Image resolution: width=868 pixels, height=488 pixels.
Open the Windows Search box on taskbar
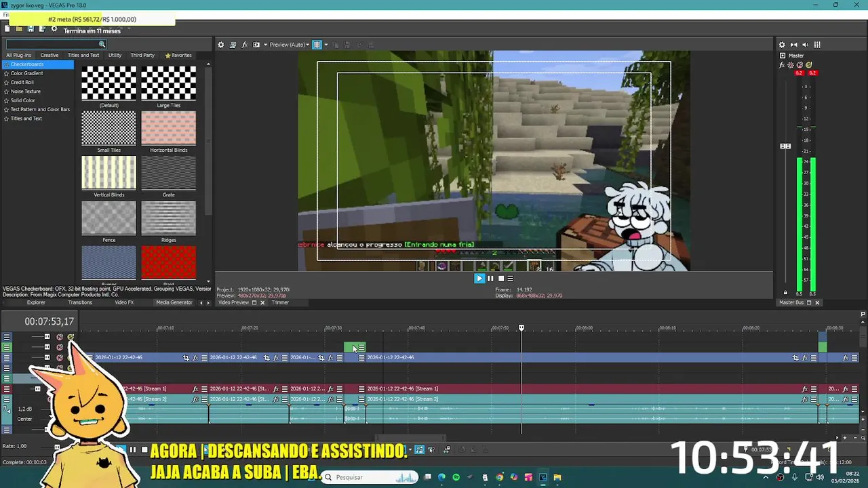coord(370,477)
